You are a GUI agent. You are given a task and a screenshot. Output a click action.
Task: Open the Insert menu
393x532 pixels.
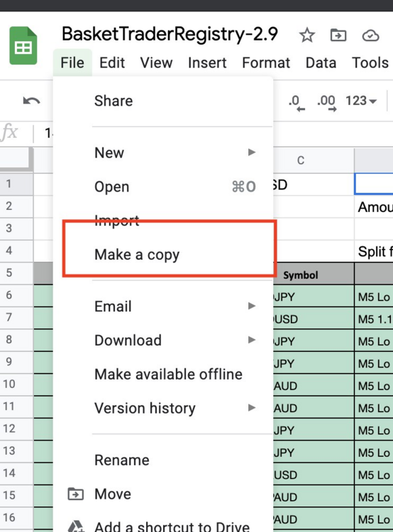coord(207,62)
